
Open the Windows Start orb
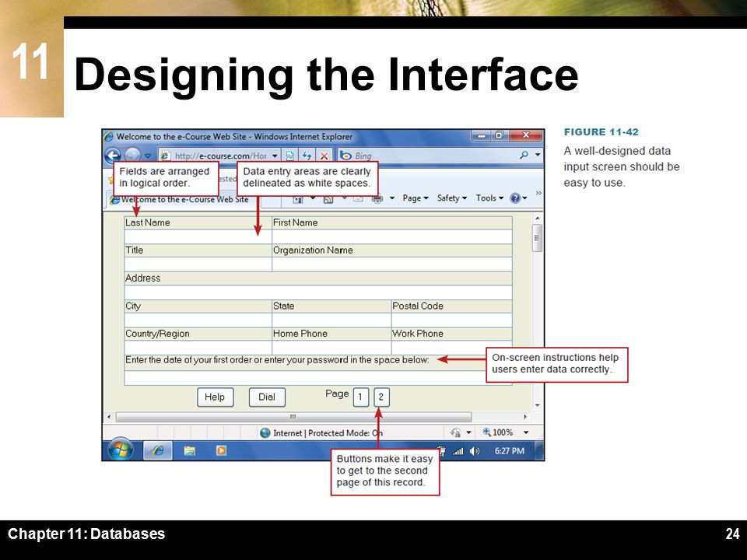coord(120,450)
